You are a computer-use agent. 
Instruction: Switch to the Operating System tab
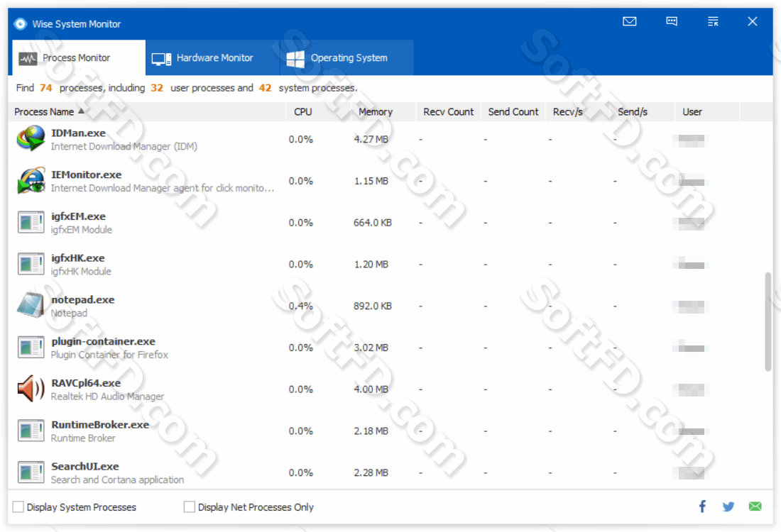click(347, 57)
